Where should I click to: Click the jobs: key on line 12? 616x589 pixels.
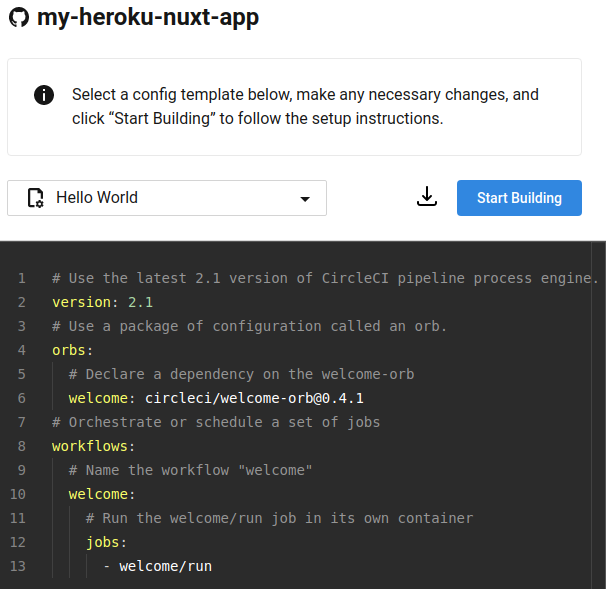click(106, 542)
